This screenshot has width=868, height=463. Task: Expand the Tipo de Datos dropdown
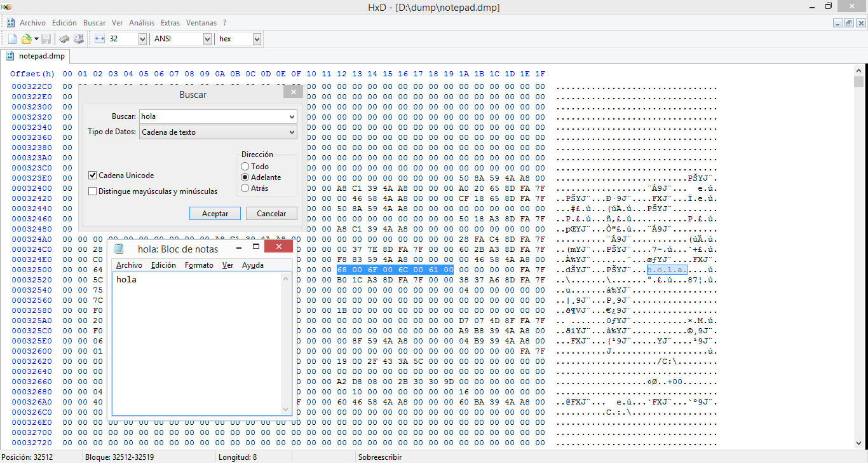[x=292, y=132]
